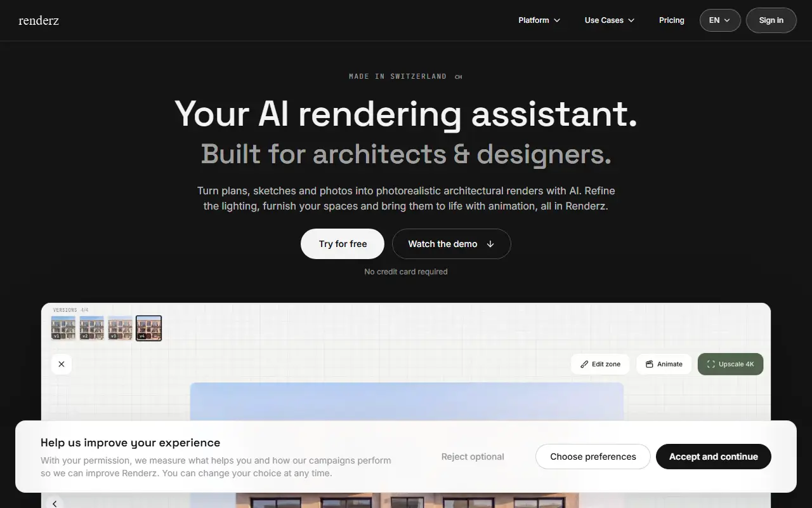Click Reject optional in cookie banner
The width and height of the screenshot is (812, 508).
click(x=473, y=457)
